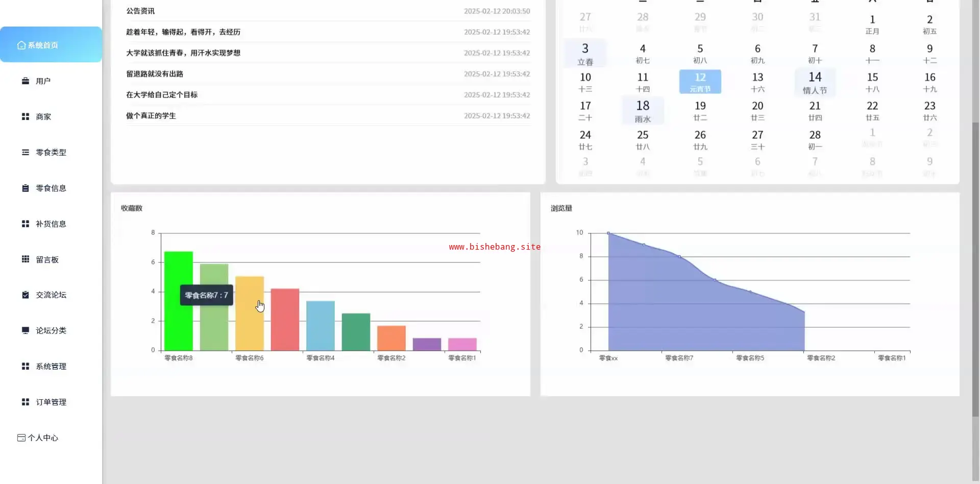Image resolution: width=980 pixels, height=484 pixels.
Task: Click the 零食名称7 point on 浏览量 chart
Action: click(x=679, y=257)
